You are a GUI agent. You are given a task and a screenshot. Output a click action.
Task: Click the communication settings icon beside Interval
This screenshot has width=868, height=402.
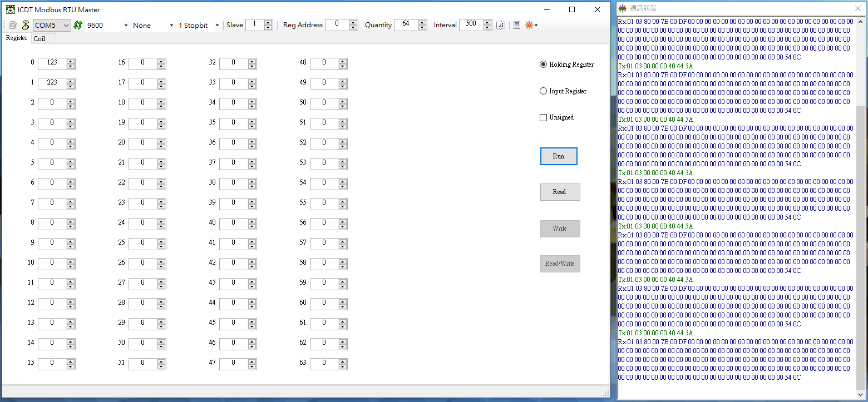tap(501, 25)
